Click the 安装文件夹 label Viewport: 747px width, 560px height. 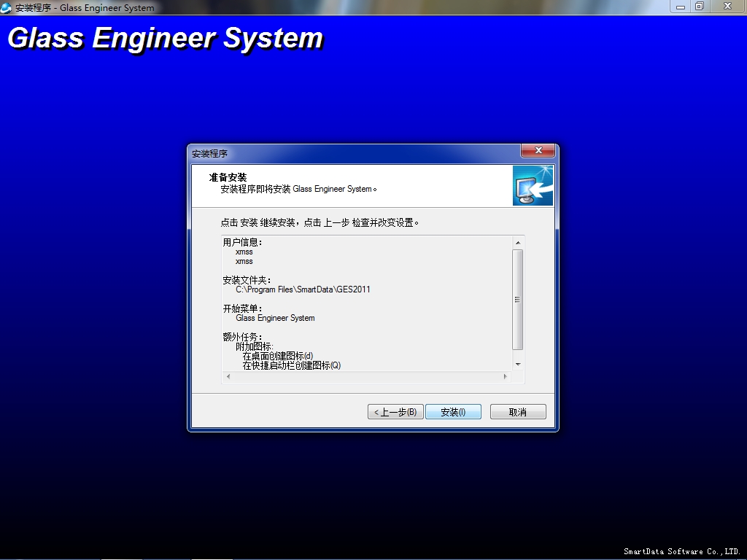point(247,280)
